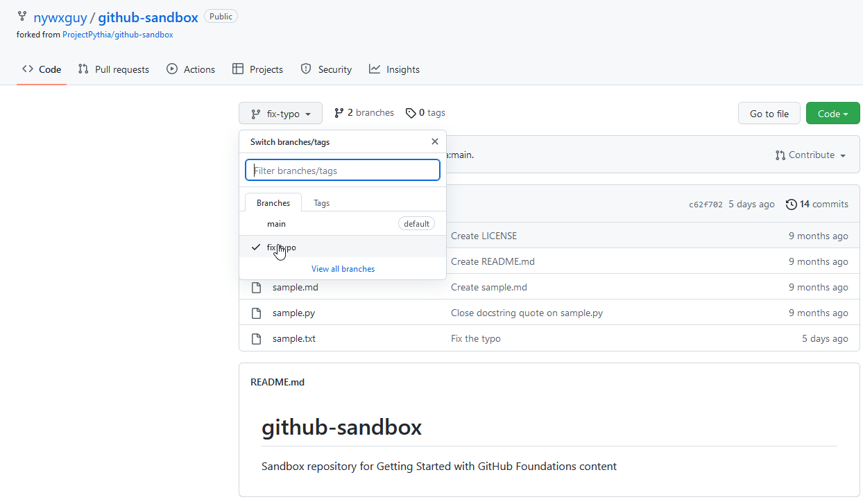Screen dimensions: 863x504
Task: Click the github-sandbox README title heading
Action: [x=341, y=427]
